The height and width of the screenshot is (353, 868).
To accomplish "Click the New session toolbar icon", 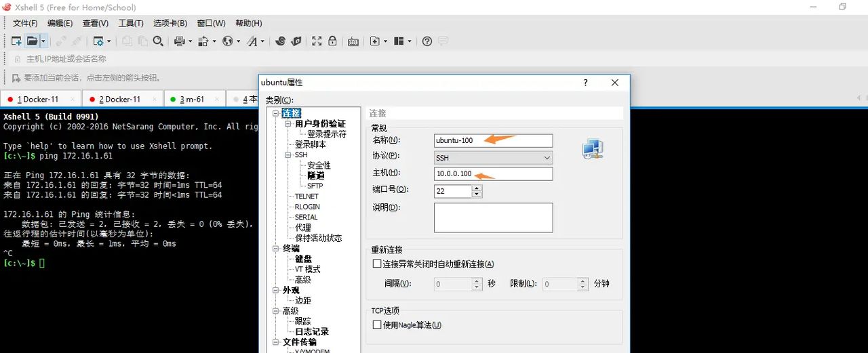I will [16, 41].
